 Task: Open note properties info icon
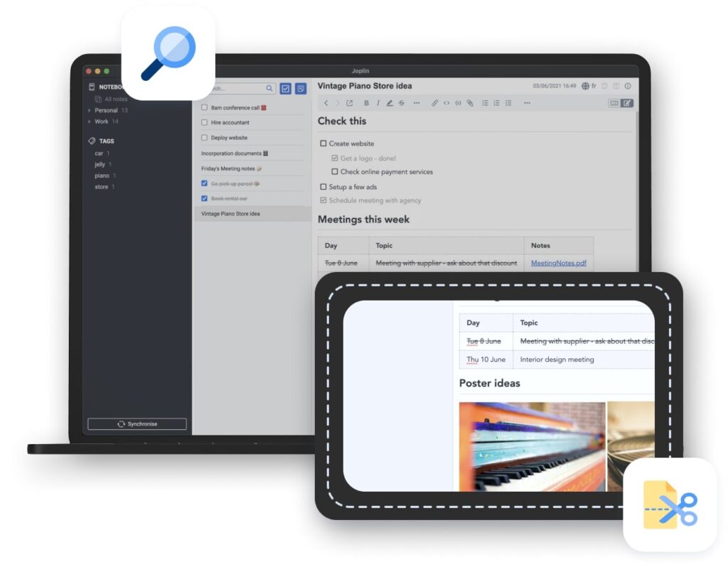click(x=628, y=86)
